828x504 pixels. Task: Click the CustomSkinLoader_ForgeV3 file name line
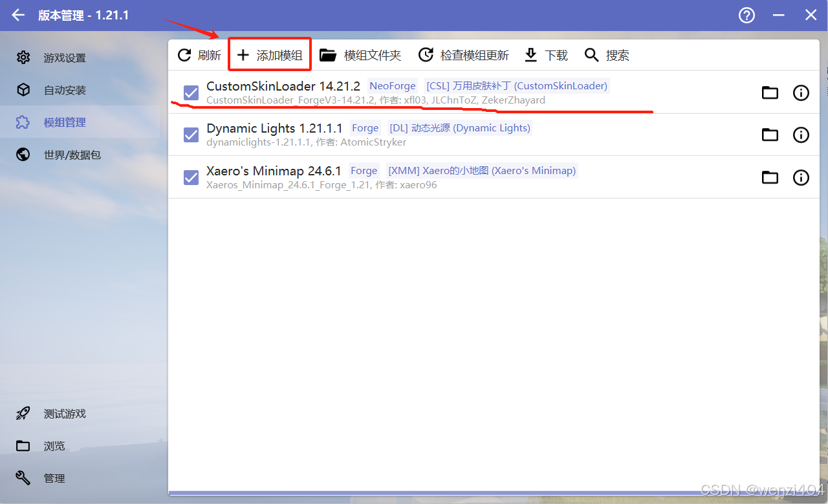point(376,100)
